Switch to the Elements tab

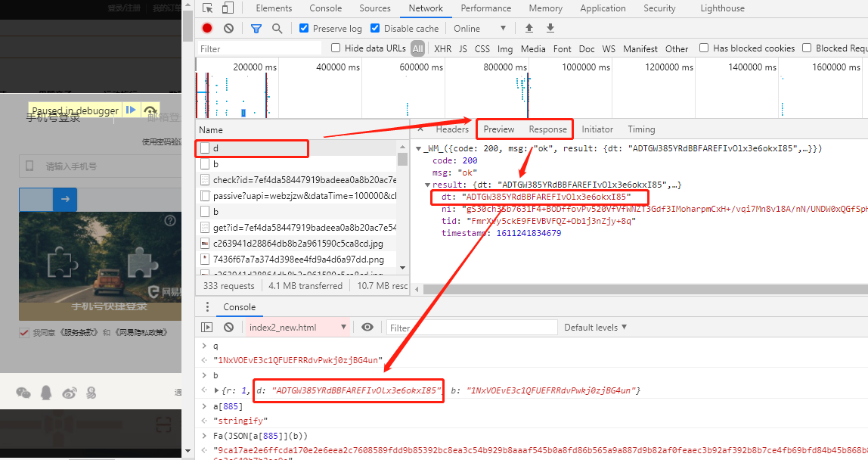point(274,8)
